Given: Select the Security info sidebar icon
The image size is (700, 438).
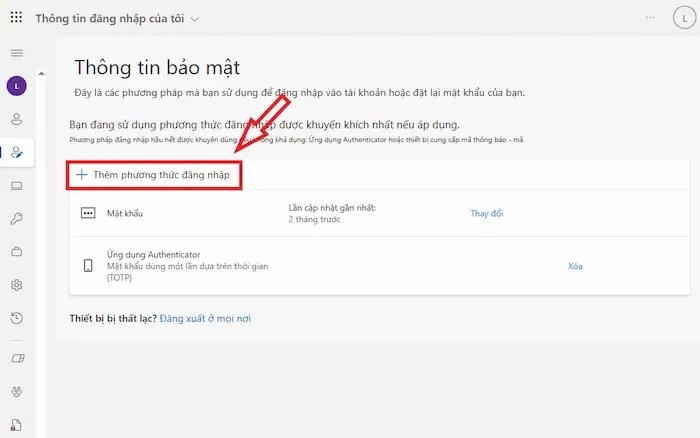Looking at the screenshot, I should (x=17, y=153).
